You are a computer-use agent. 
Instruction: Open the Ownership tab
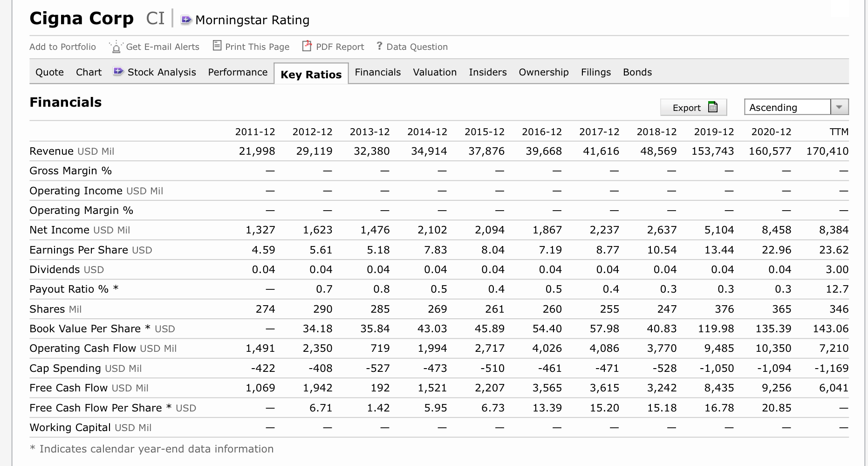click(544, 72)
